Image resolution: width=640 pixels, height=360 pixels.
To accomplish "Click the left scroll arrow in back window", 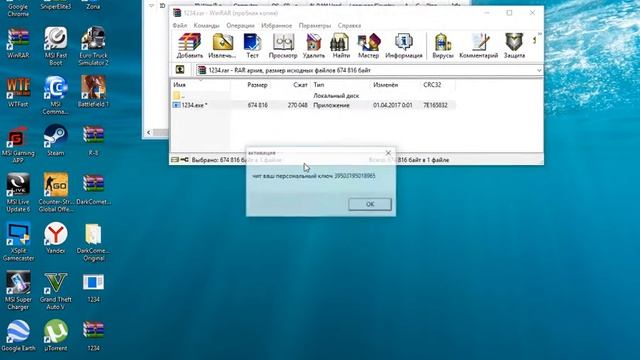I will 149,132.
